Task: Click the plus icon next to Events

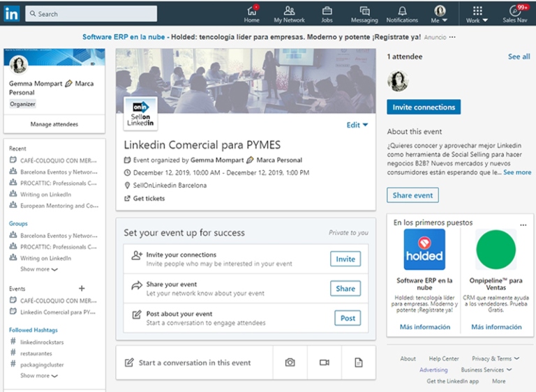Action: (x=82, y=289)
